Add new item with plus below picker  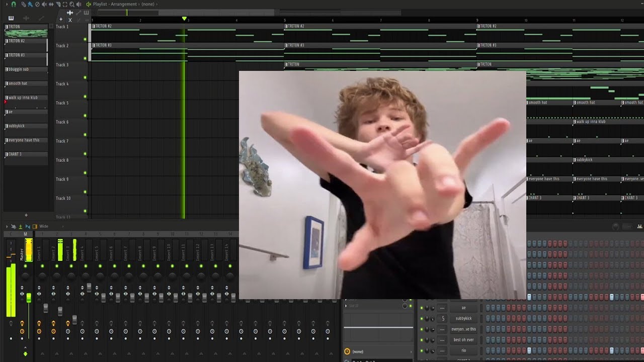point(26,215)
